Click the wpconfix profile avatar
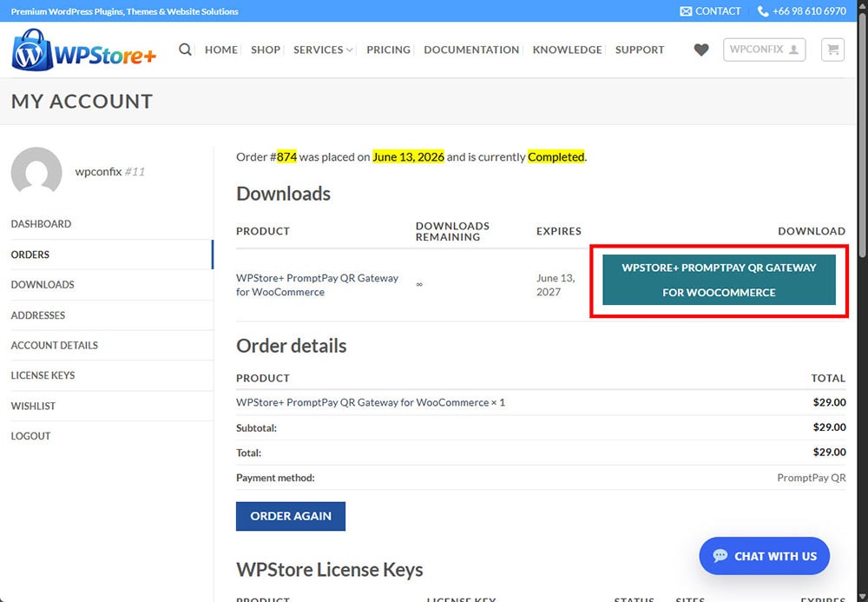The height and width of the screenshot is (602, 868). (36, 172)
